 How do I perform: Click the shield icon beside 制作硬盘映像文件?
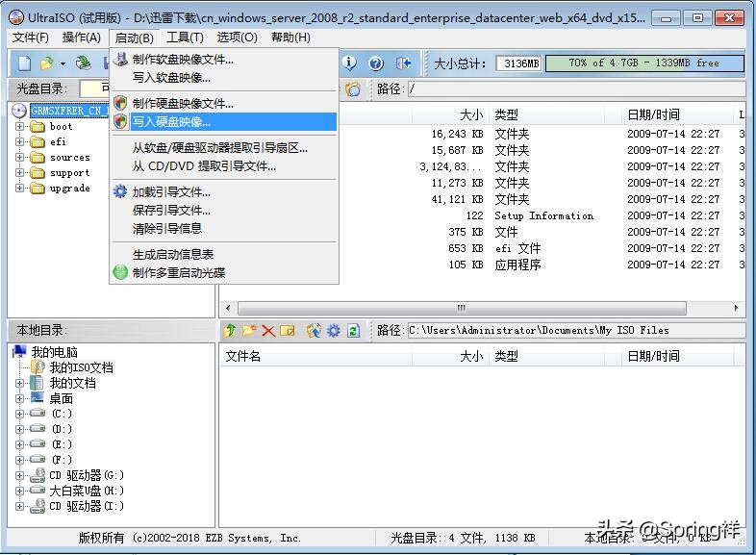(120, 103)
